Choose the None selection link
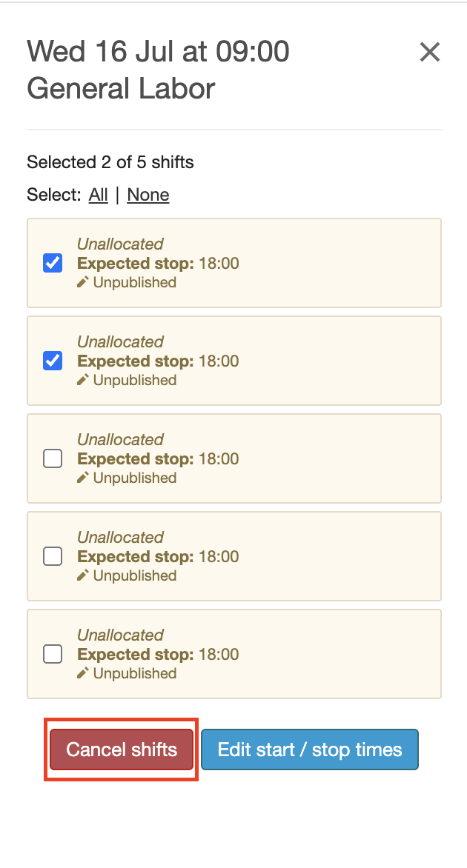Screen dimensions: 467x868 148,195
